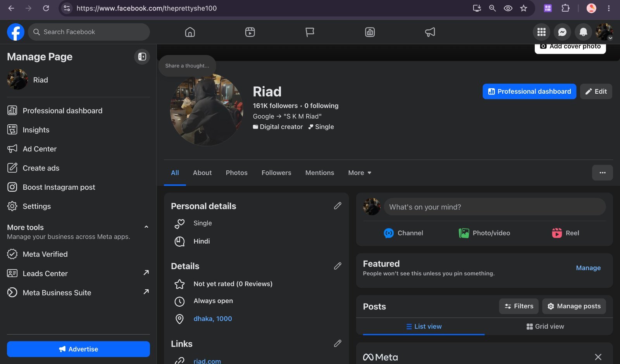
Task: Expand the More dropdown tab
Action: (360, 173)
